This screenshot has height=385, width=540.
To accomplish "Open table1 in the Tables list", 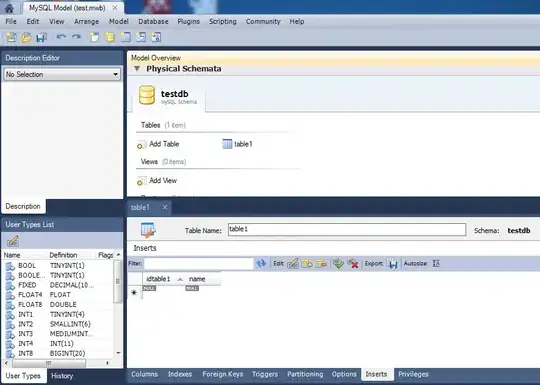I will [238, 144].
